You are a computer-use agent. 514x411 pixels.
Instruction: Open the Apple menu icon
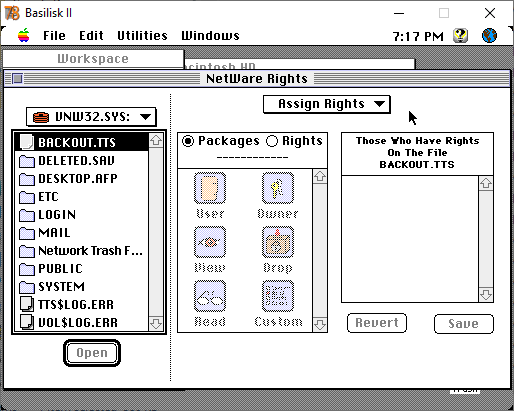[x=24, y=35]
